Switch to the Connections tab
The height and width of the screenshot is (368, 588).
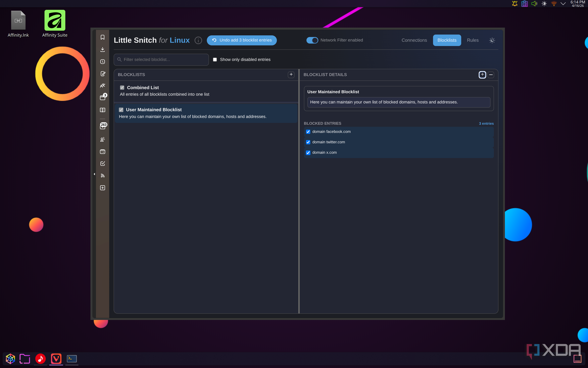(x=414, y=40)
